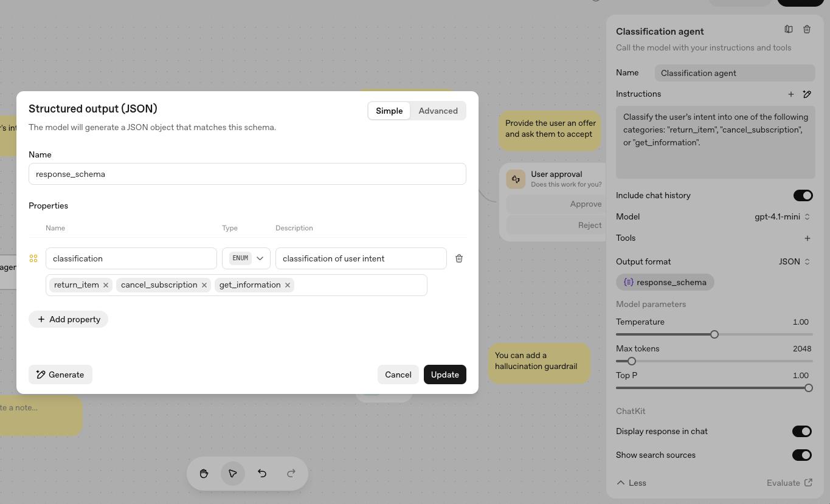Duplicate the Classification agent node

(x=789, y=29)
